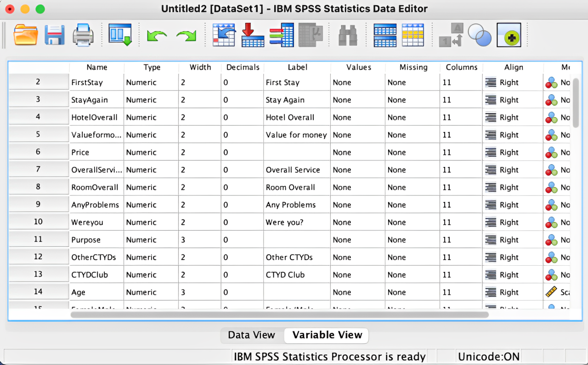Screen dimensions: 588x365
Task: Click Align icon in Wereyou row
Action: coord(491,222)
